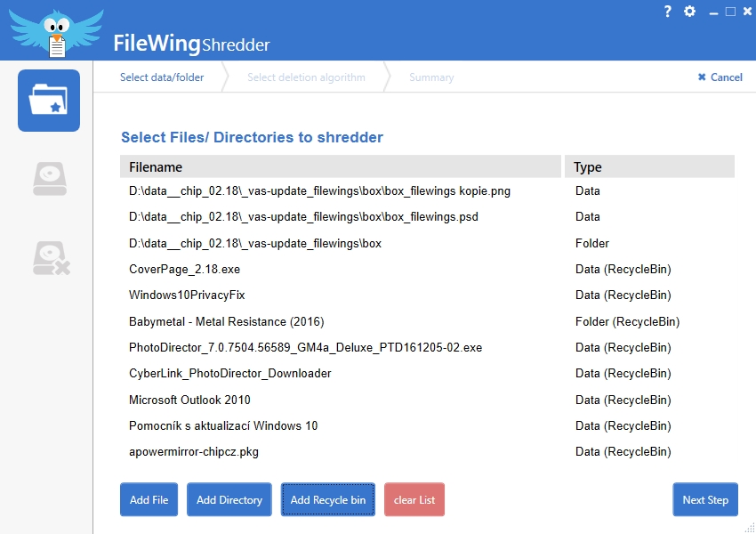Click the Add Directory button
756x534 pixels.
[x=229, y=500]
